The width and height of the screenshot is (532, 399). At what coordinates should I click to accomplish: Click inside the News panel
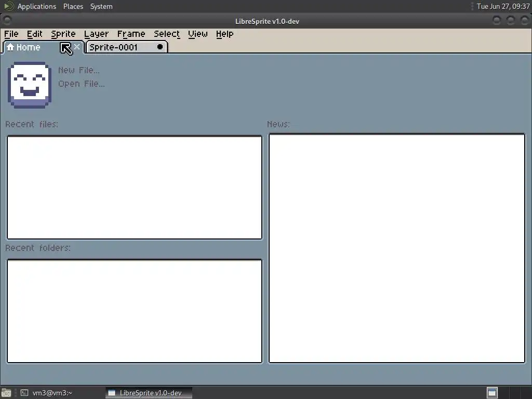tap(396, 248)
